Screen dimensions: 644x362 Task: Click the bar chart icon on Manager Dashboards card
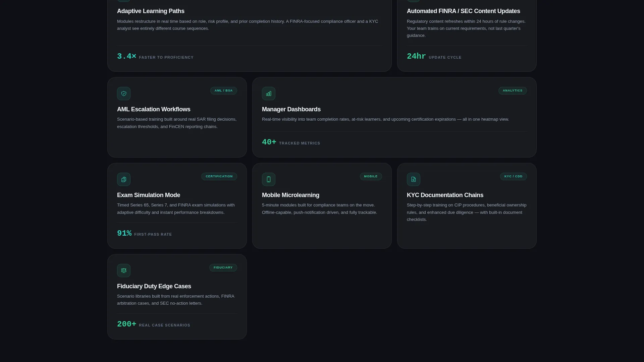269,94
